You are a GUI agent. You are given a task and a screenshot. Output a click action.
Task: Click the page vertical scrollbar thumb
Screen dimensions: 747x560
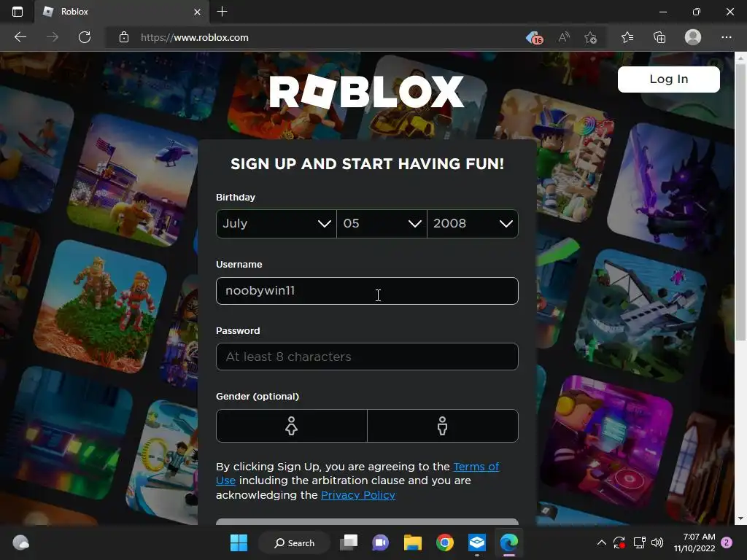click(x=740, y=202)
